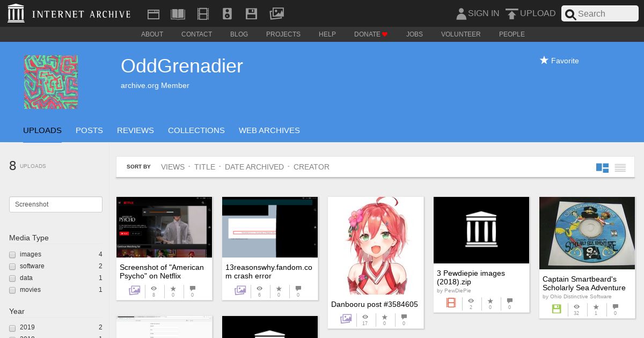This screenshot has height=338, width=644.
Task: Open "Captain Smartbeard's Scholarly Sea Adventure" title
Action: point(584,283)
